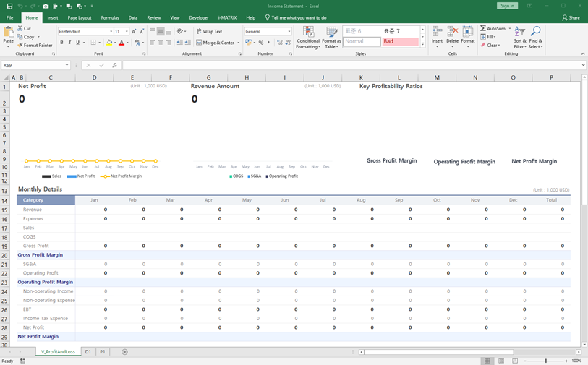The height and width of the screenshot is (365, 588).
Task: Click the Cut scissors icon
Action: (20, 28)
